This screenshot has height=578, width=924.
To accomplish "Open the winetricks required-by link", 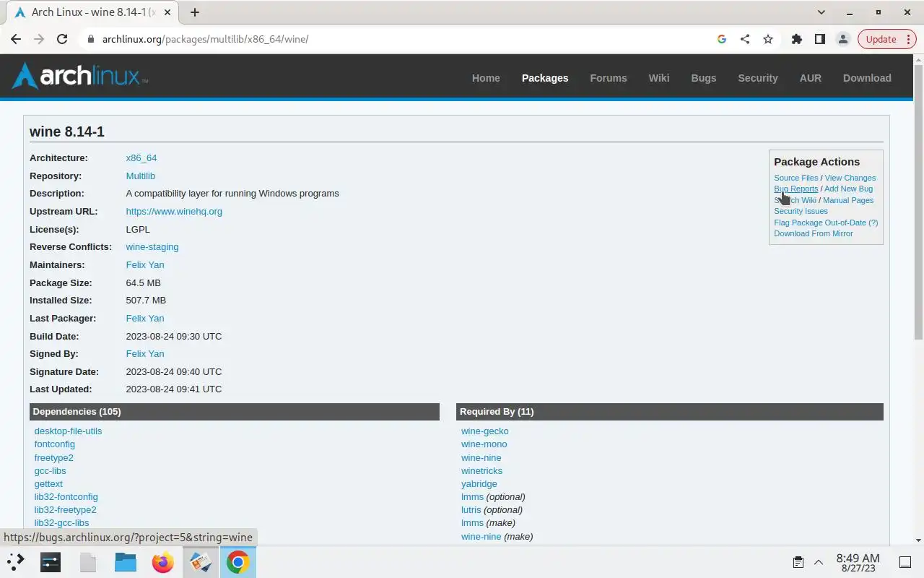I will click(481, 471).
